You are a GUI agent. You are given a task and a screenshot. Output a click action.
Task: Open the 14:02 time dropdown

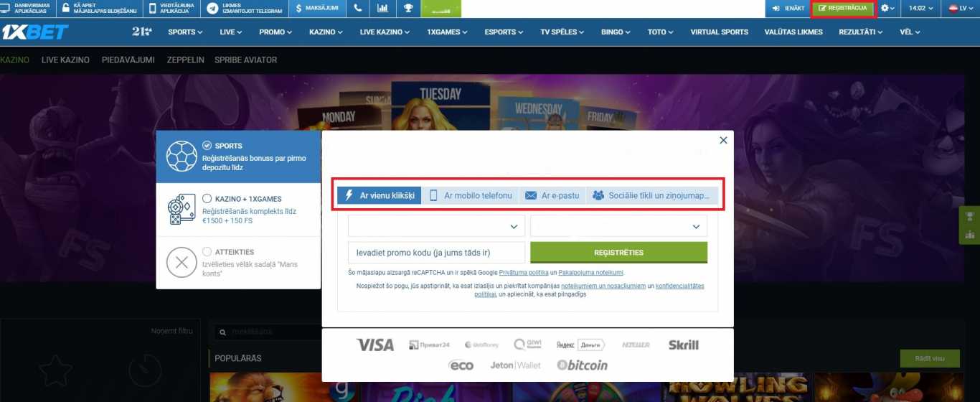point(920,9)
